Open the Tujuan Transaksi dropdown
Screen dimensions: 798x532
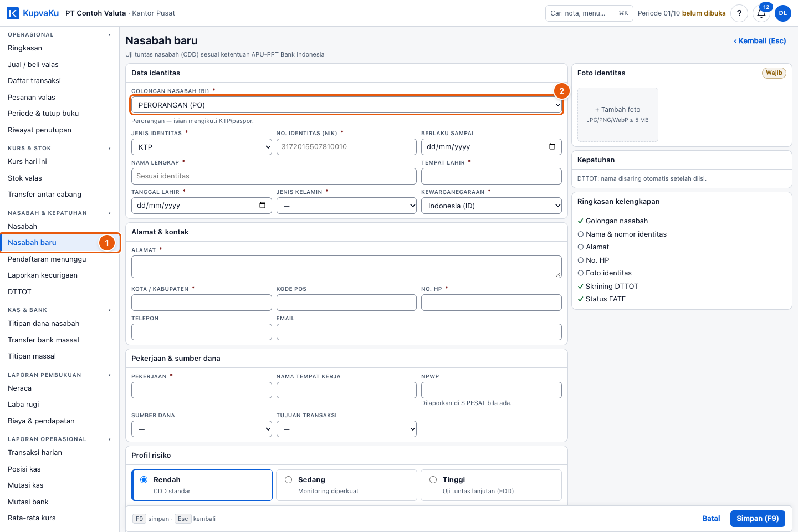click(x=346, y=429)
